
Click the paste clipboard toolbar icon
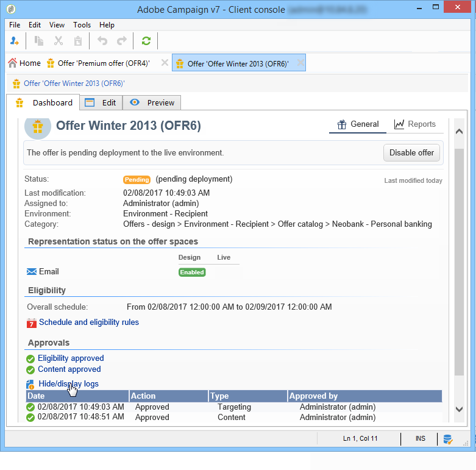pyautogui.click(x=78, y=41)
